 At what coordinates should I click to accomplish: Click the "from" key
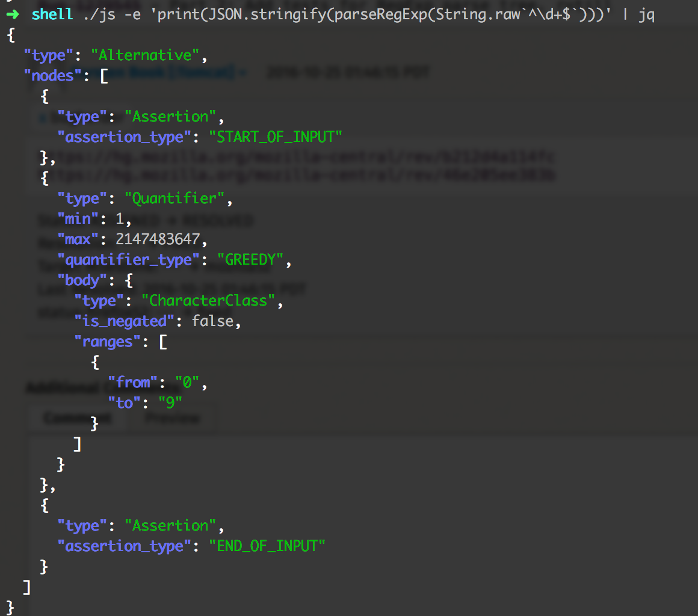click(132, 383)
